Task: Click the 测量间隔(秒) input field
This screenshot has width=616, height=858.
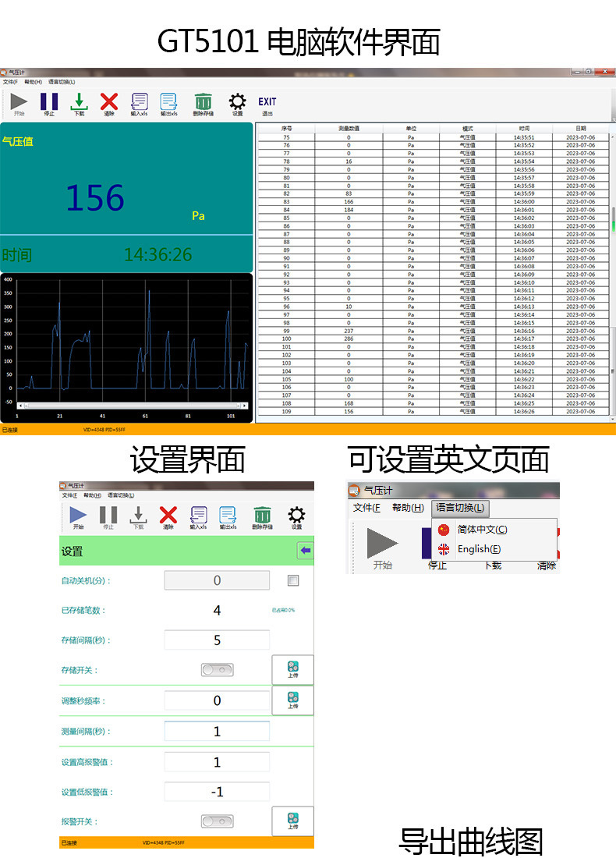Action: coord(218,732)
